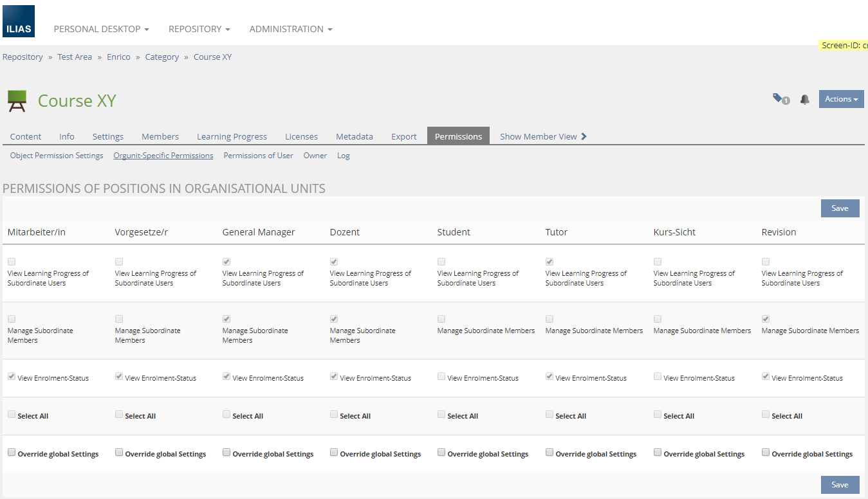
Task: Click the tags icon with badge
Action: [780, 99]
